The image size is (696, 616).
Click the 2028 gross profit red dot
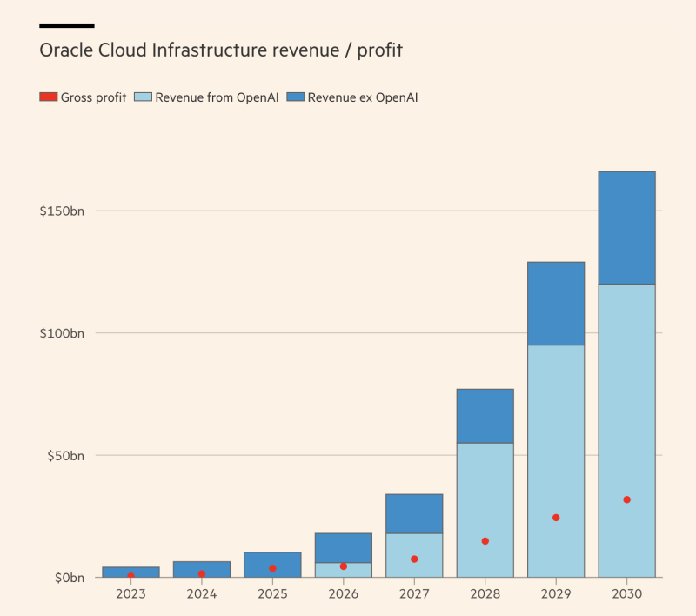[x=485, y=541]
